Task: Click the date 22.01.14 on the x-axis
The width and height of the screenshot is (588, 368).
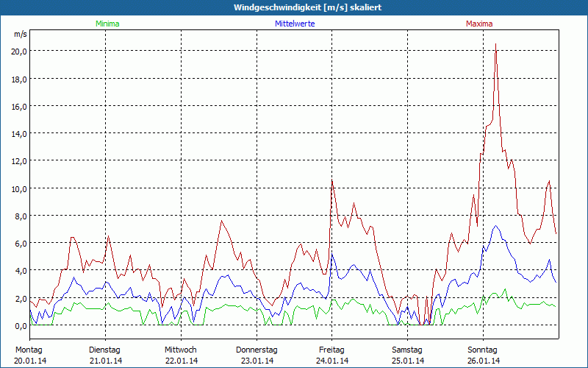Action: pos(180,361)
